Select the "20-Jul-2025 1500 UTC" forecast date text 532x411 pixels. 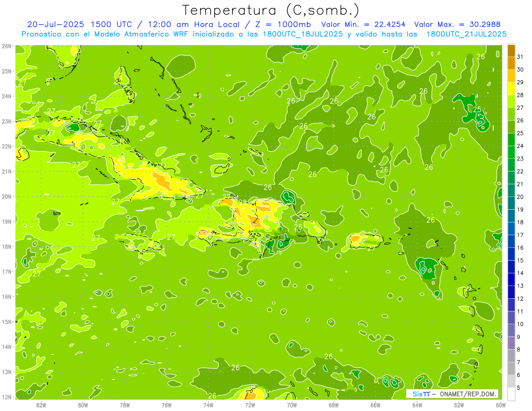(x=79, y=24)
